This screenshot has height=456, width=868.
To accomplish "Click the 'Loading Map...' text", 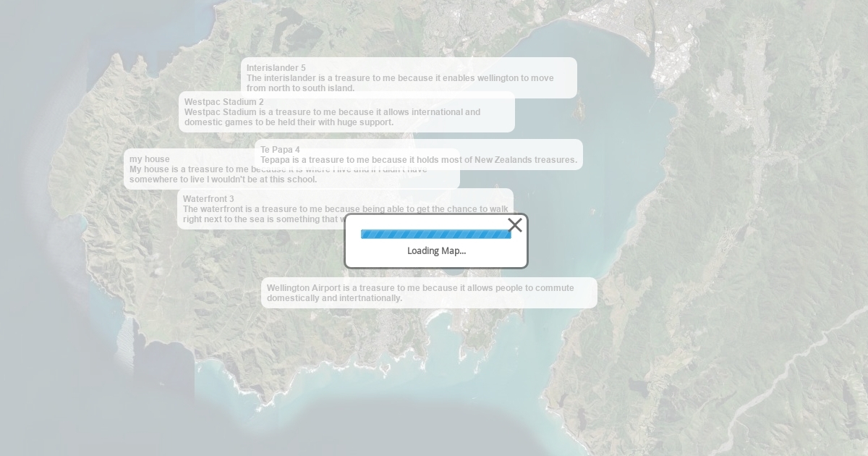I will [x=436, y=250].
